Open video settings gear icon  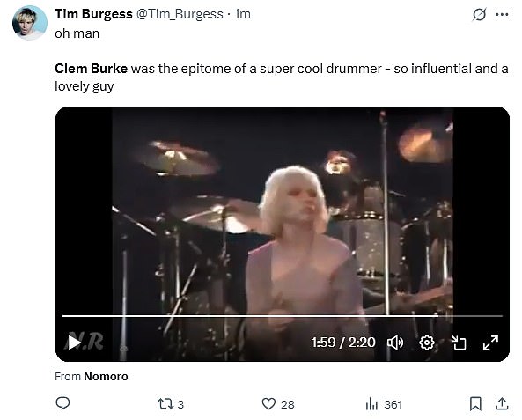pyautogui.click(x=427, y=343)
